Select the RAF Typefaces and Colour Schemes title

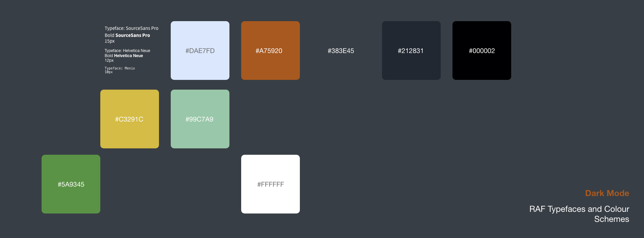tap(579, 214)
